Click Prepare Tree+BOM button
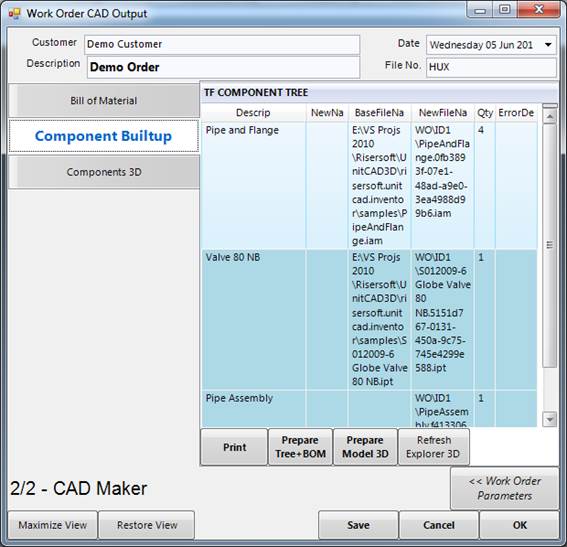This screenshot has height=547, width=567. (300, 447)
